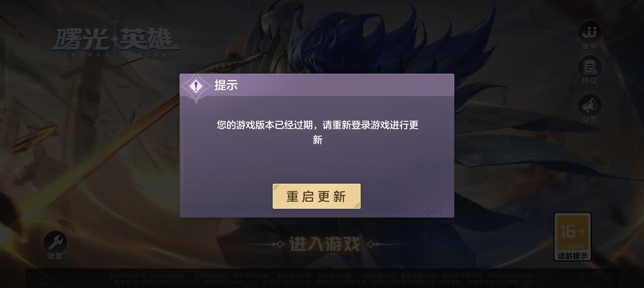Click the diamond ornament left of 进入游戏
The height and width of the screenshot is (288, 644).
(279, 244)
